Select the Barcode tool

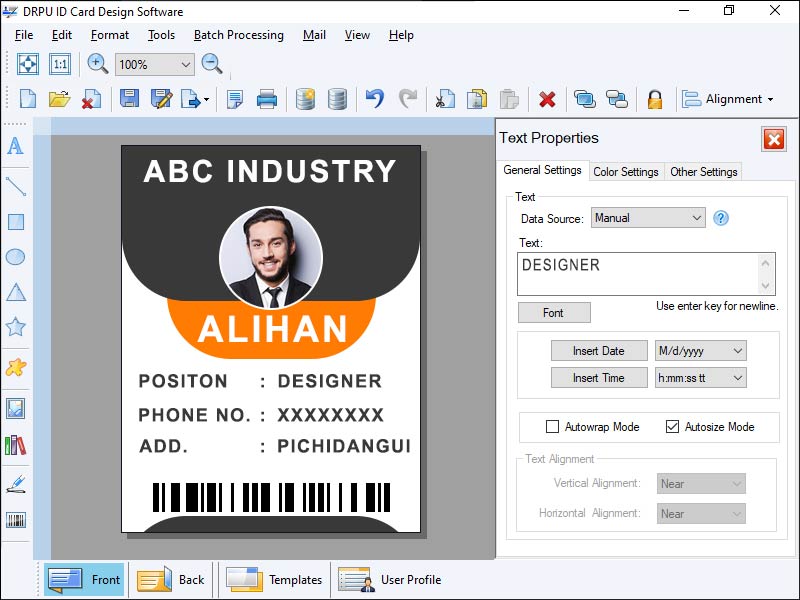pyautogui.click(x=16, y=520)
